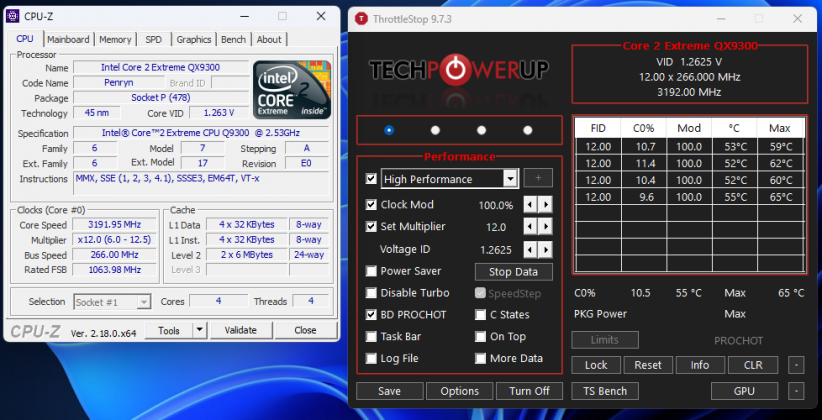Increase Voltage ID with right arrow
This screenshot has width=822, height=420.
(545, 249)
